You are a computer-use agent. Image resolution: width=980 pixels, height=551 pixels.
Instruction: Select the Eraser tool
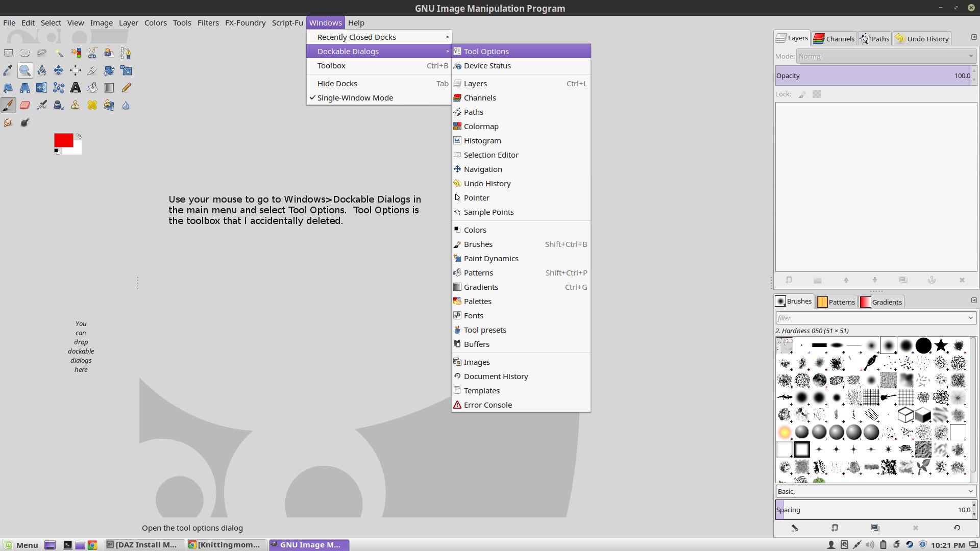24,105
